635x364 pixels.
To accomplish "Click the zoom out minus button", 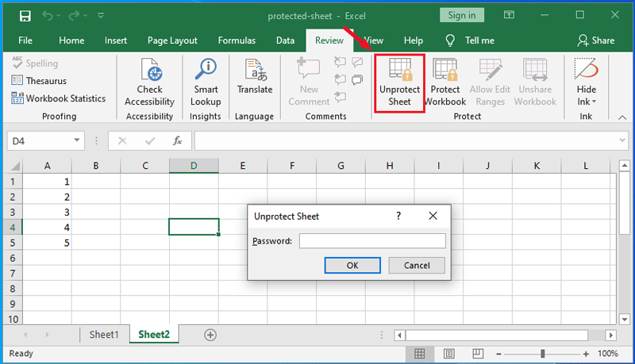I will [x=499, y=354].
